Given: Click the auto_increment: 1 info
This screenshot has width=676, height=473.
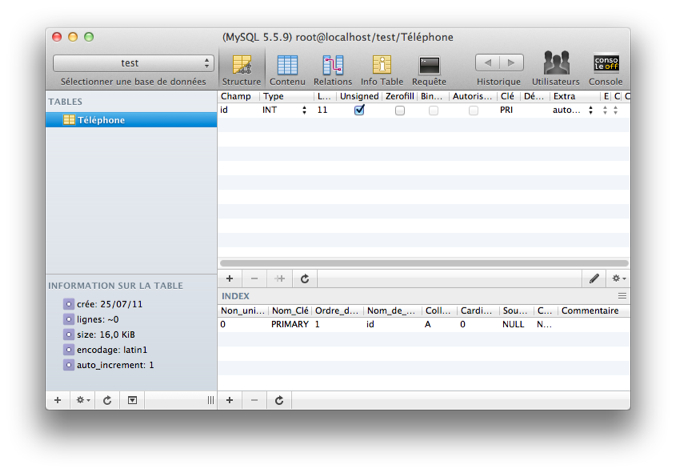Looking at the screenshot, I should pos(115,365).
